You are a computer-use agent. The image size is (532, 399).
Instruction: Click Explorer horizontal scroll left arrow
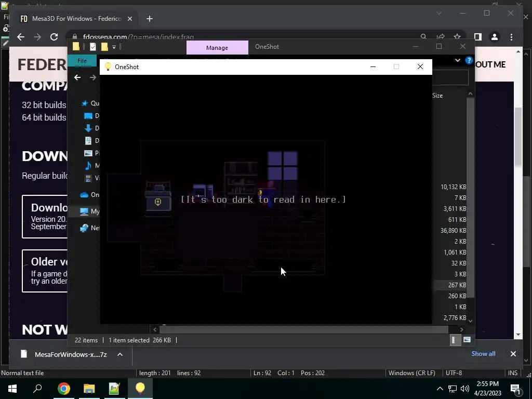155,329
